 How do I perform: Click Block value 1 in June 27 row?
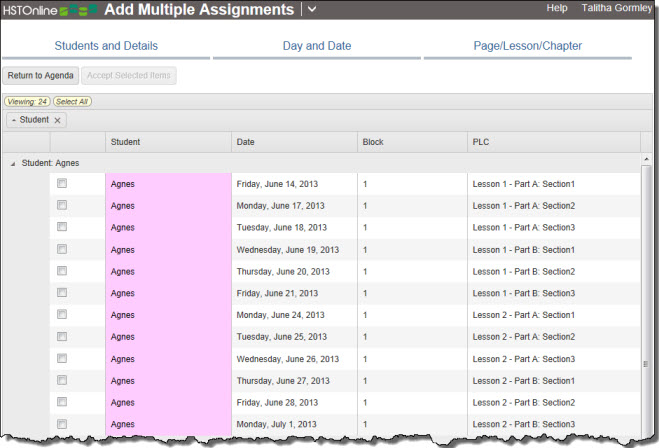pyautogui.click(x=365, y=381)
